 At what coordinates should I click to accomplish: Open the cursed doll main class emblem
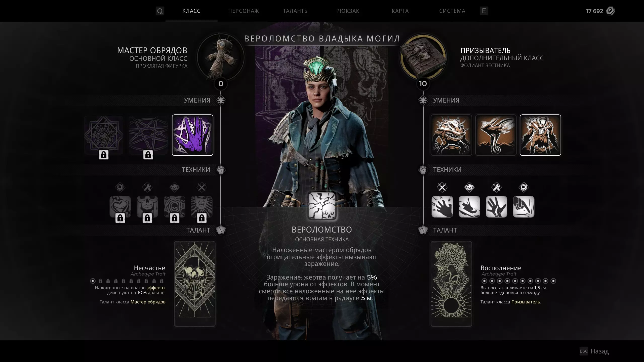221,57
